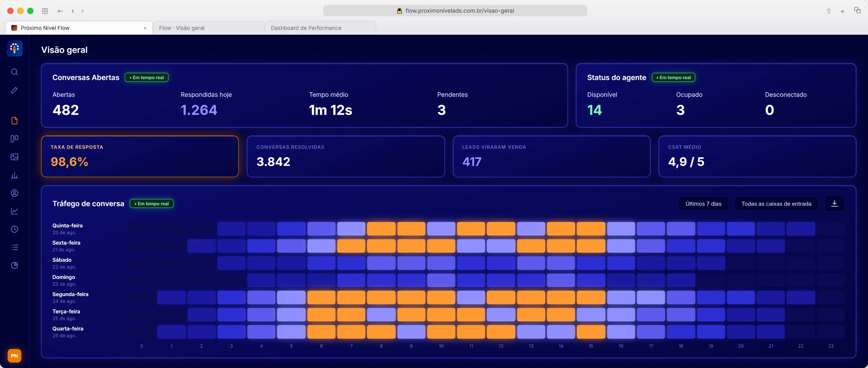This screenshot has width=868, height=368.
Task: Click the Pendentes value 3
Action: tap(441, 110)
